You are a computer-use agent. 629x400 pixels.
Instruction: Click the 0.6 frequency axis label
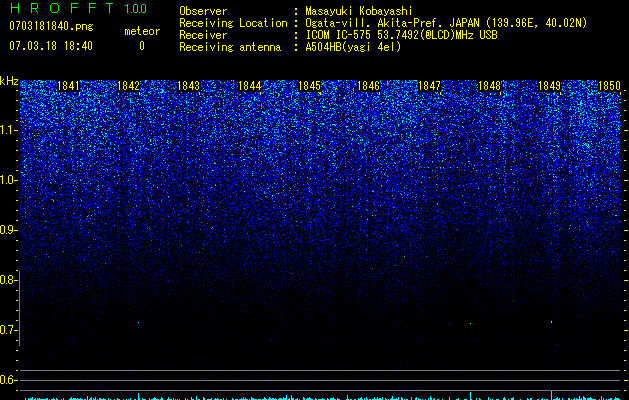8,380
